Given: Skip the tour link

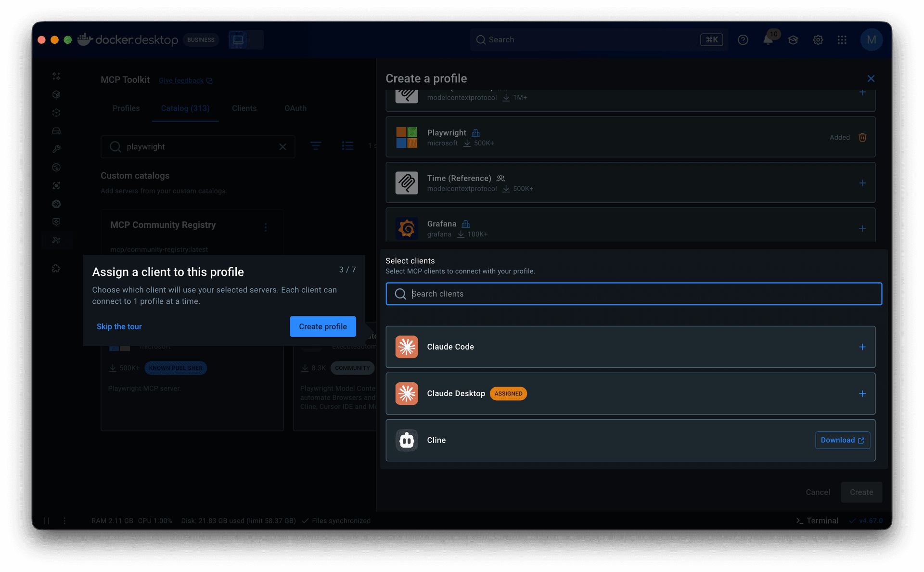Looking at the screenshot, I should (119, 326).
